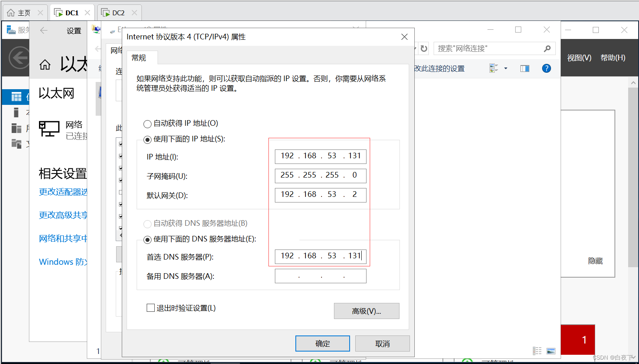The height and width of the screenshot is (364, 639).
Task: Switch to large icons view icon
Action: pyautogui.click(x=551, y=351)
